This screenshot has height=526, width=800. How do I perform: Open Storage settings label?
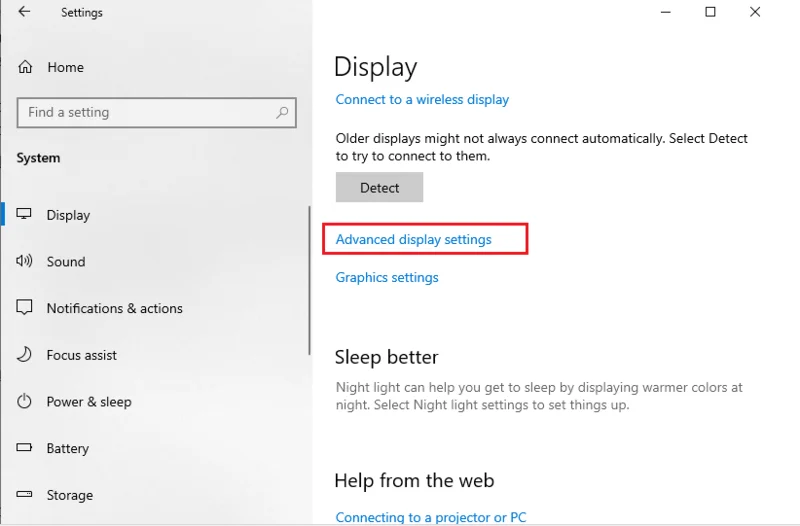[69, 495]
